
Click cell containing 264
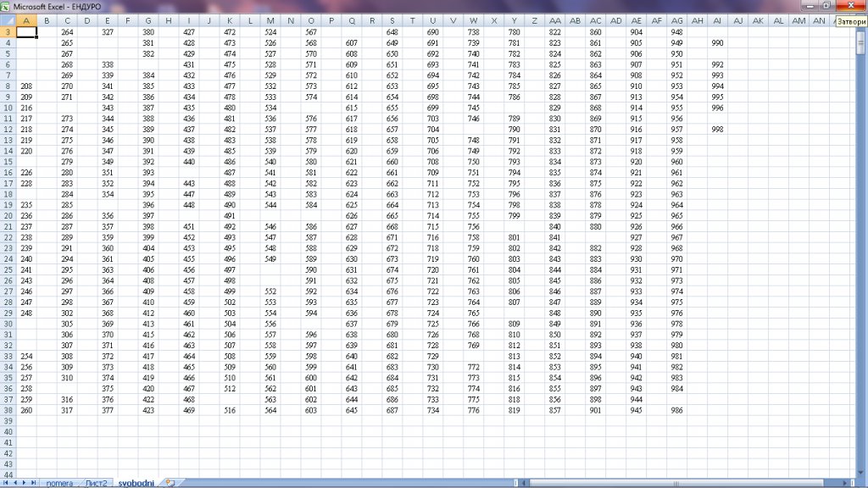point(68,32)
